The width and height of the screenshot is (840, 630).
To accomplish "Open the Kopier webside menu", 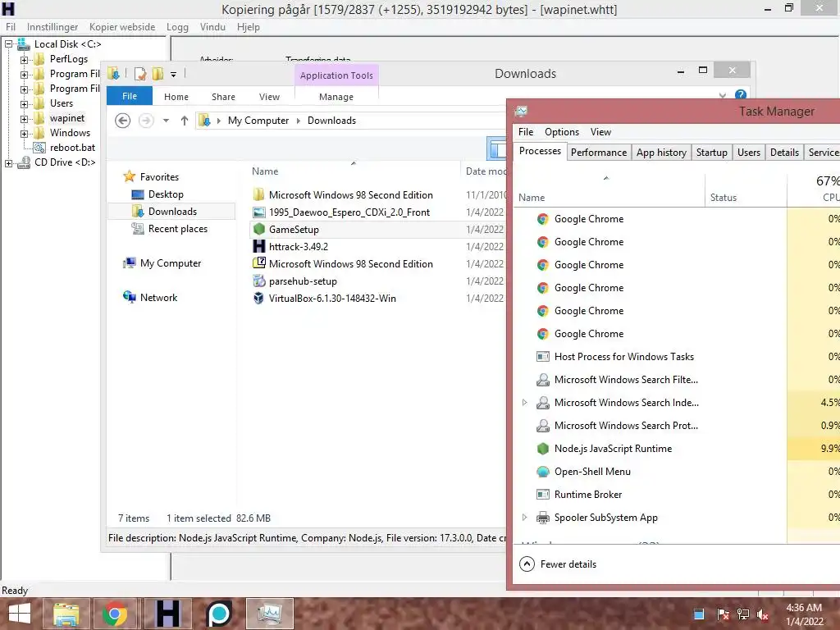I will 122,27.
